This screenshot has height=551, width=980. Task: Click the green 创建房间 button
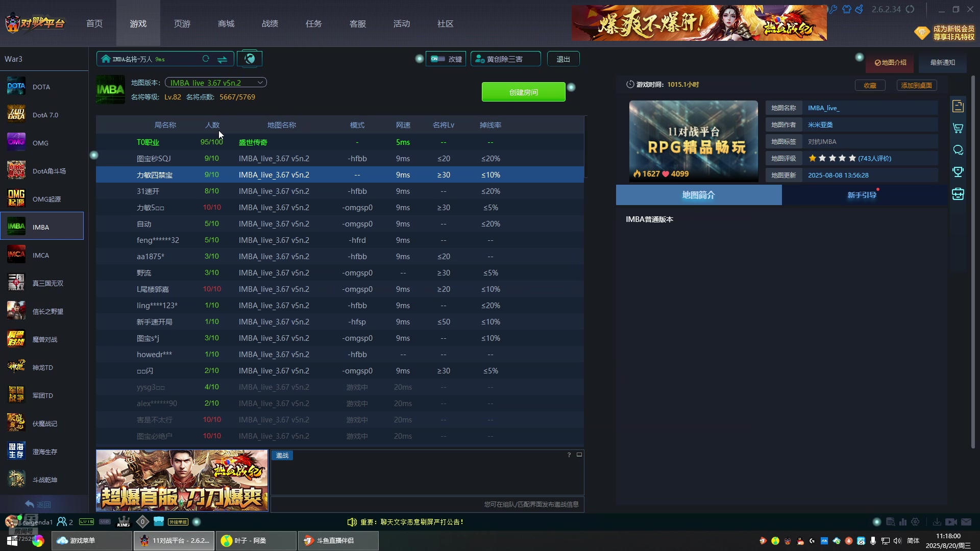[x=524, y=92]
